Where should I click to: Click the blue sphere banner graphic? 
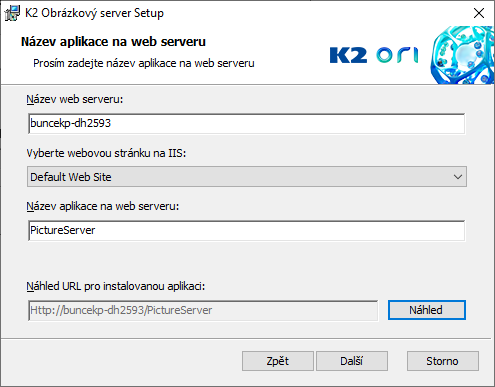462,55
